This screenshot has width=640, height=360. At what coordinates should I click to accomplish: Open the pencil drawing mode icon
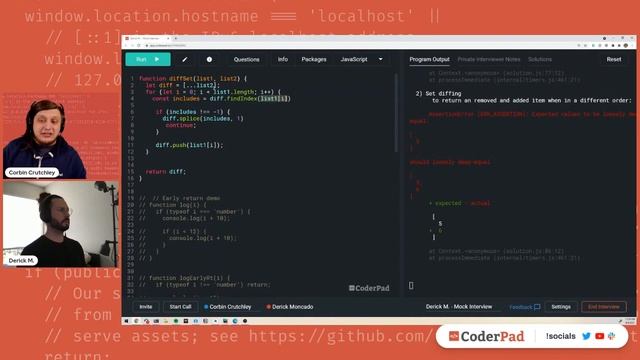tap(184, 60)
